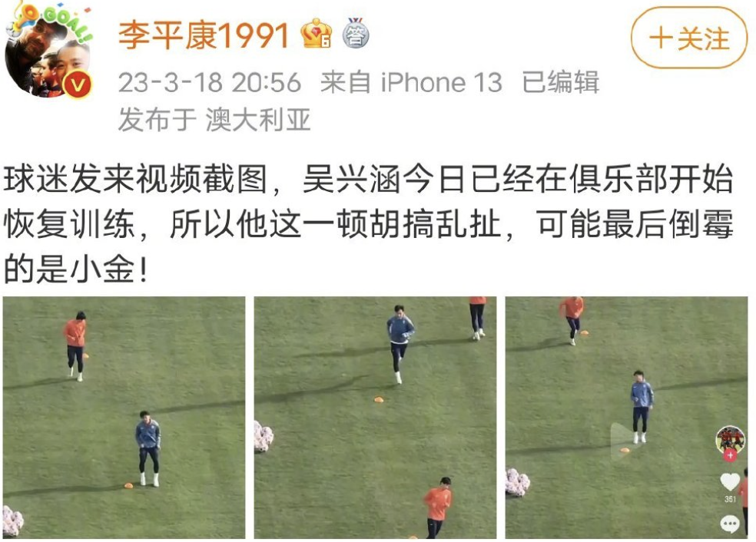This screenshot has height=542, width=756.
Task: Click the +关注 follow button
Action: point(688,38)
